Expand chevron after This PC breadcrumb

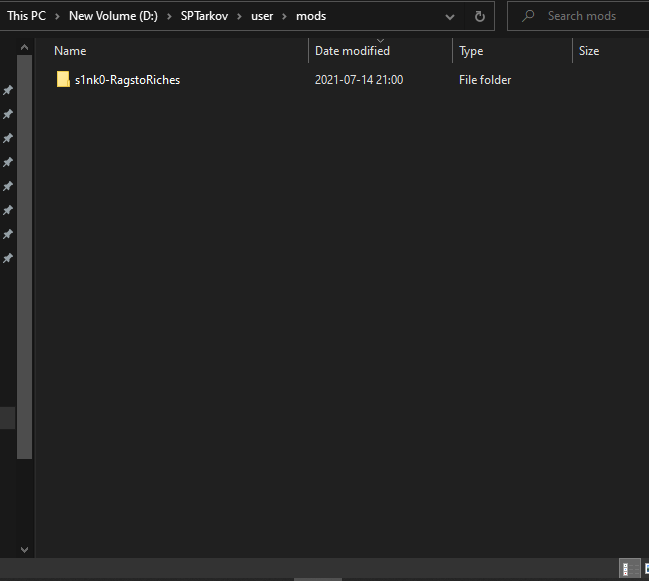(58, 17)
